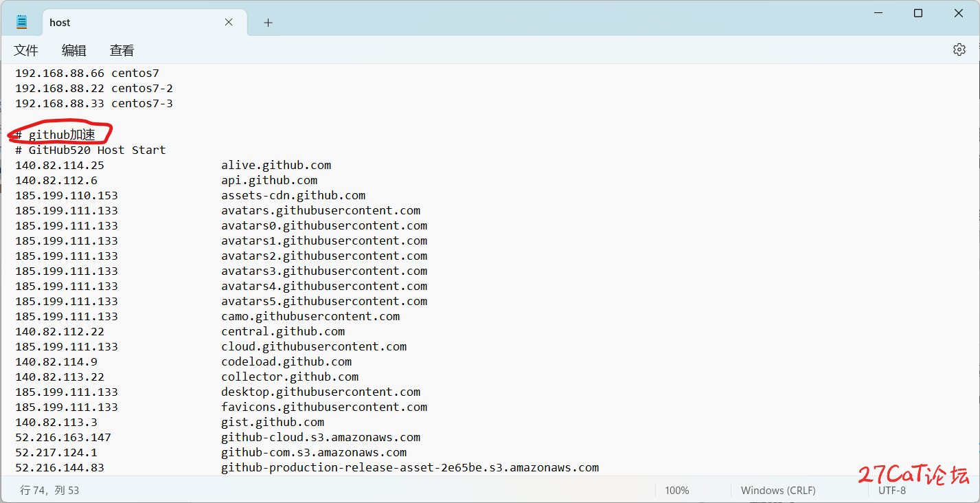This screenshot has width=980, height=503.
Task: Click the IP address 52.216.163.147
Action: click(63, 437)
